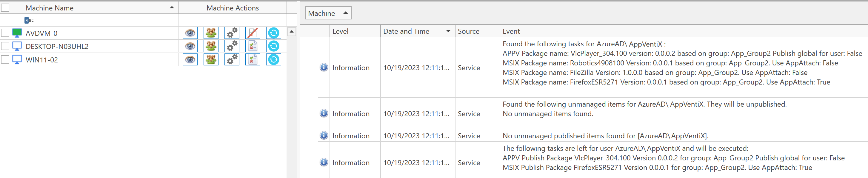
Task: Click the blue refresh icon for WIN11-02
Action: pos(274,60)
